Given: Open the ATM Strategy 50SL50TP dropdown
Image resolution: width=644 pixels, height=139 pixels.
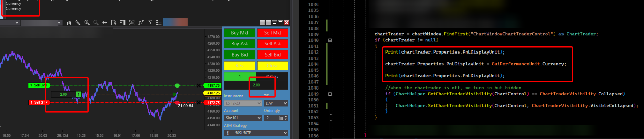Looking at the screenshot, I should (x=256, y=133).
